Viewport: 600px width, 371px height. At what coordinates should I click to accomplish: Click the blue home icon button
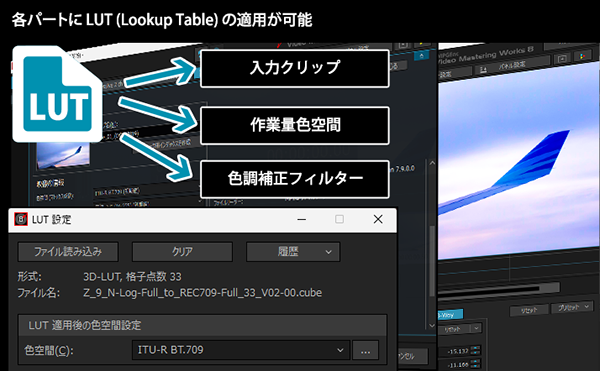(421, 56)
